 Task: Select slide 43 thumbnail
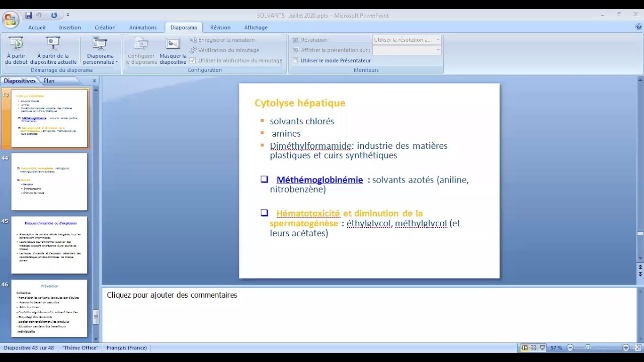pos(49,118)
